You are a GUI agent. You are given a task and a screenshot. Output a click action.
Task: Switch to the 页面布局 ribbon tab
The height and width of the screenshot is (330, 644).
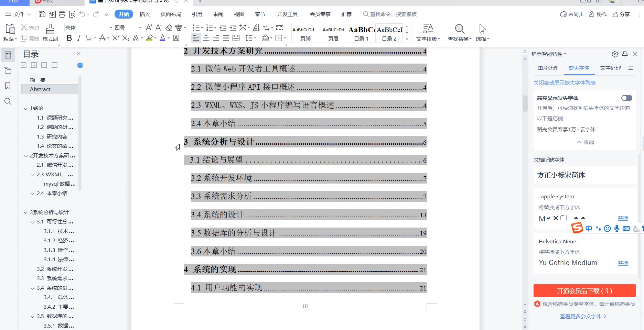[171, 14]
